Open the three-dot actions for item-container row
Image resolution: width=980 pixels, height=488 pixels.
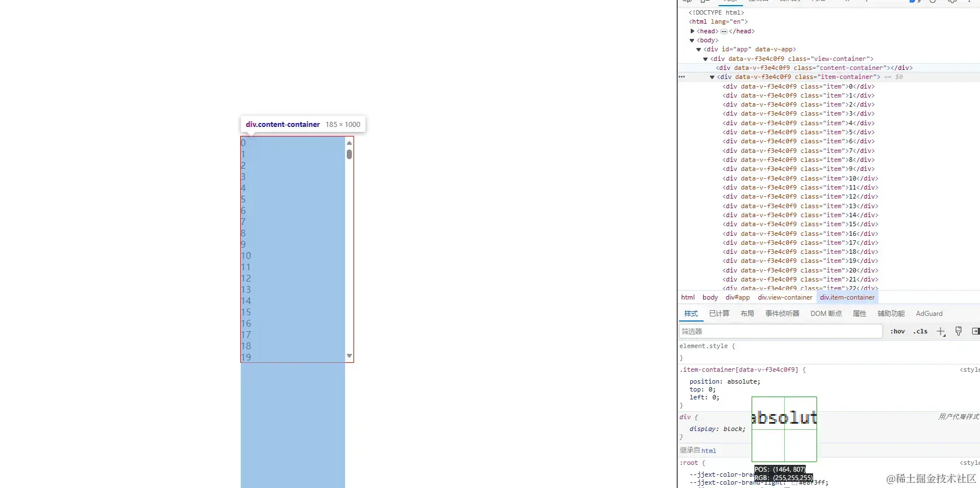pos(682,77)
